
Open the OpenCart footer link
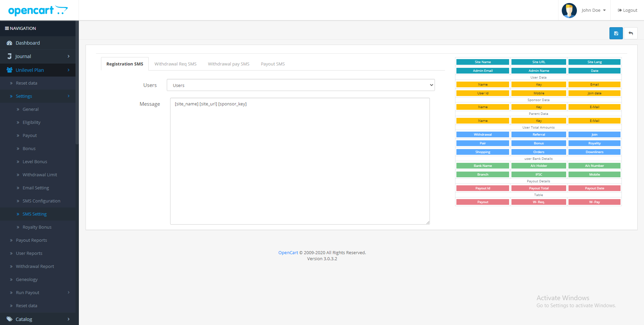coord(288,253)
